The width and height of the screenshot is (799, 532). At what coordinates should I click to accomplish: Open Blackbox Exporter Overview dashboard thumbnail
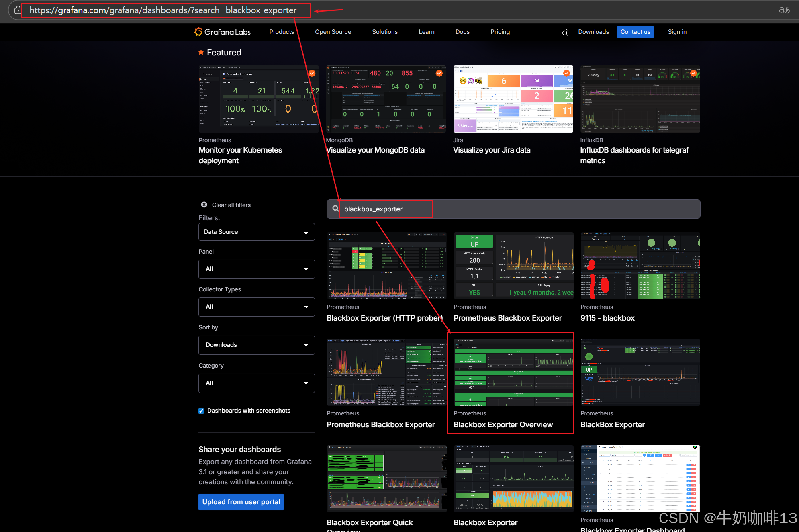[513, 372]
